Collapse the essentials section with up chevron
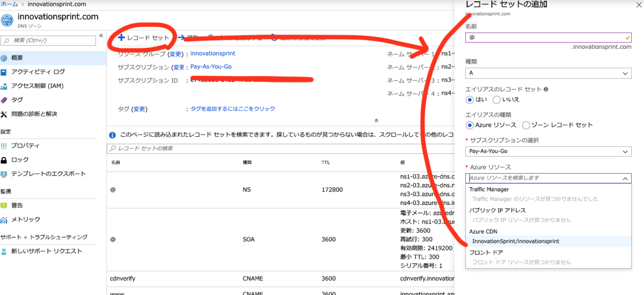The width and height of the screenshot is (644, 295). (376, 121)
